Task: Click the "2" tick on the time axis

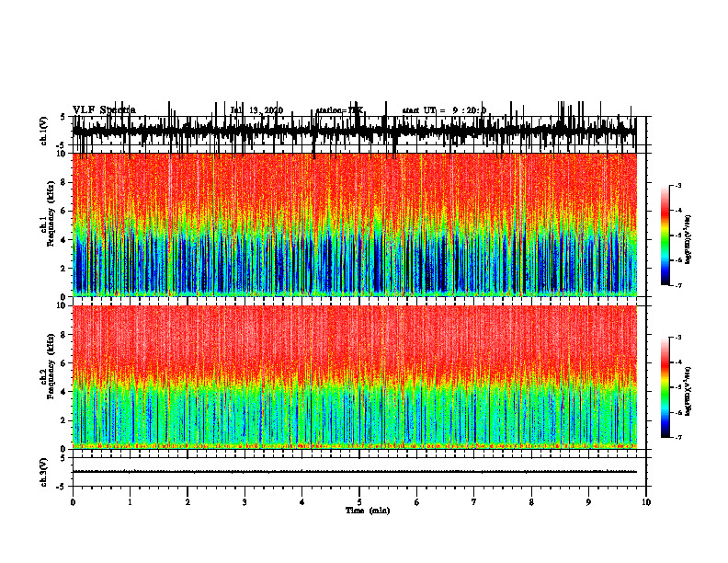Action: click(188, 502)
